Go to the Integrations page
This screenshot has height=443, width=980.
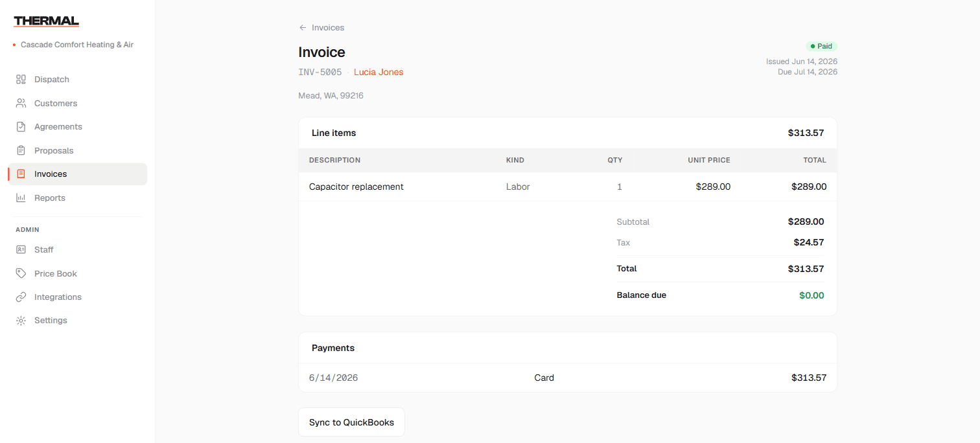pyautogui.click(x=77, y=297)
